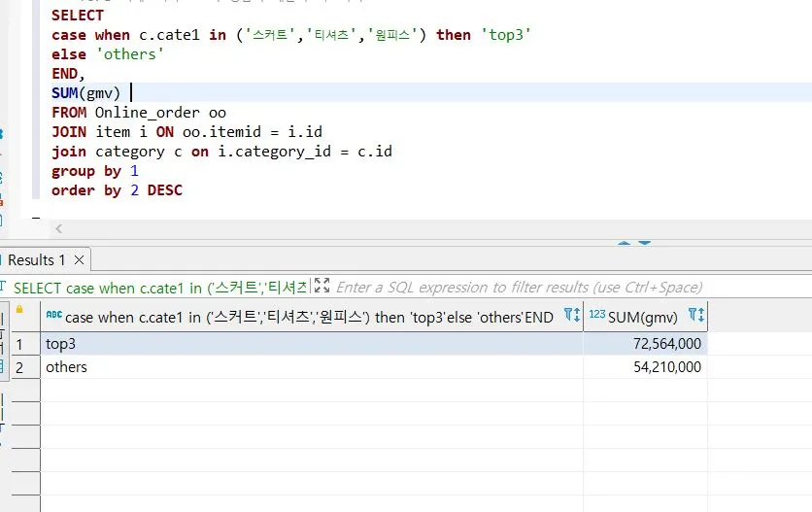Viewport: 812px width, 512px height.
Task: Click the 'order by 2 DESC' line
Action: (117, 190)
